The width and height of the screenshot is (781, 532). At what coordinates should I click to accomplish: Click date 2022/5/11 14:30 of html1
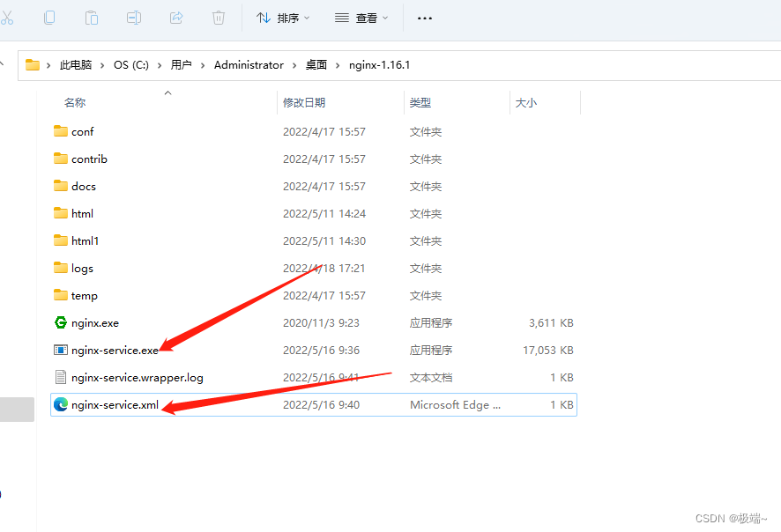point(324,241)
